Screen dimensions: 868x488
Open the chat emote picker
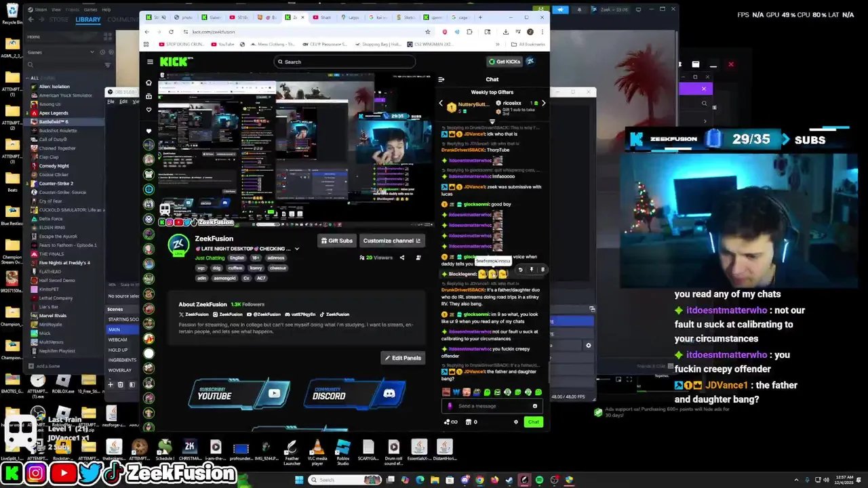coord(534,406)
